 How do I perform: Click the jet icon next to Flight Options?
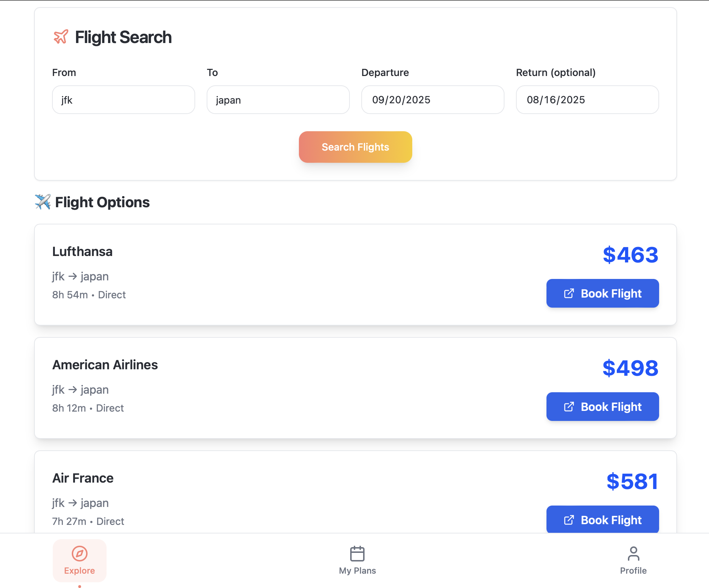pos(43,202)
